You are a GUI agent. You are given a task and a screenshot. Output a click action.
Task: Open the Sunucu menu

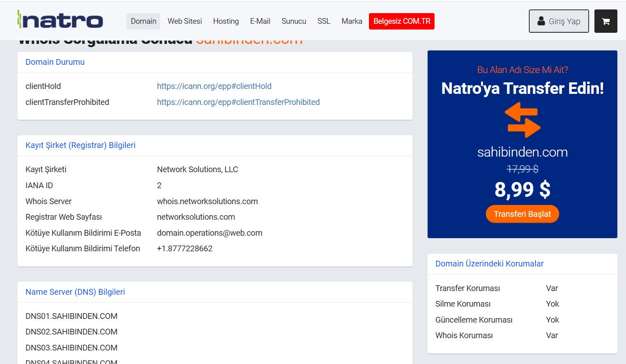click(x=294, y=21)
